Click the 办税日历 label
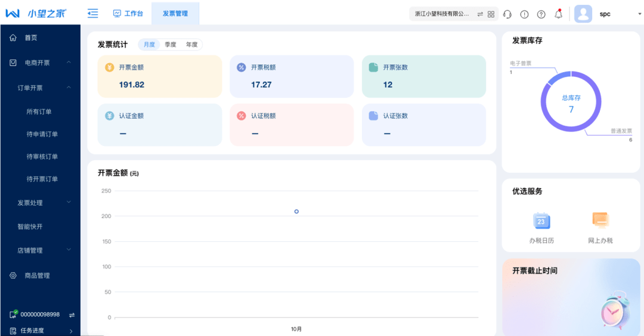Viewport: 644px width, 336px height. click(x=541, y=241)
